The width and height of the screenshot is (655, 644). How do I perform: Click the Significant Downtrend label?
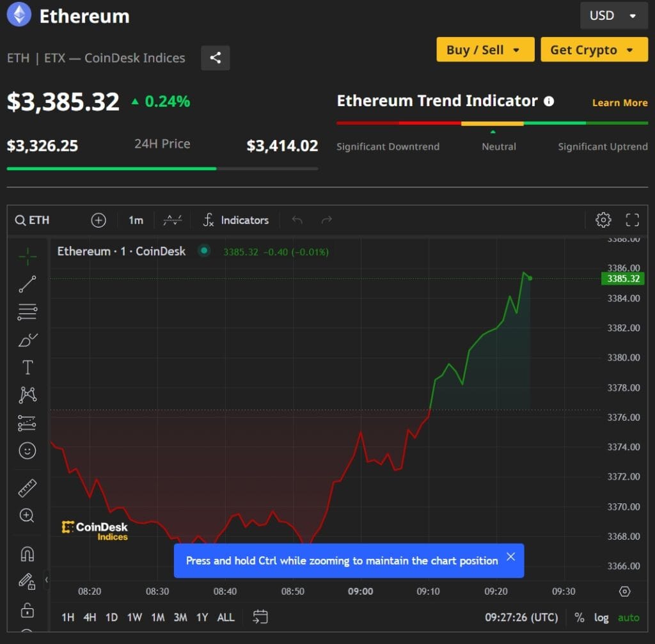(388, 146)
